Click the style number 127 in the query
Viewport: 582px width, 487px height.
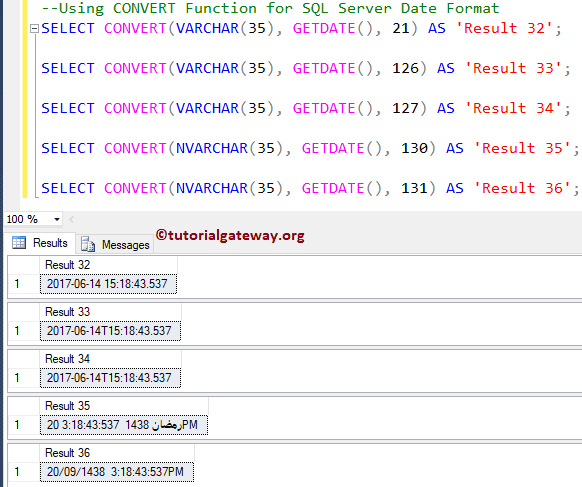[405, 109]
